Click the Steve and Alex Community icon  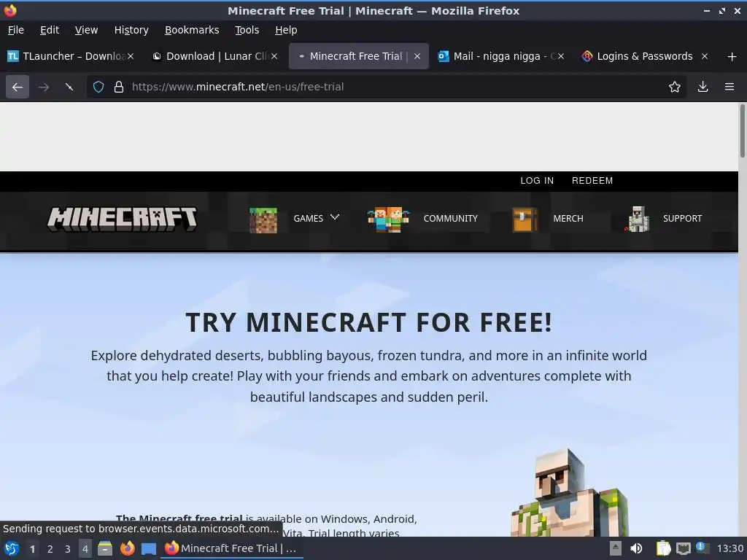click(x=388, y=219)
